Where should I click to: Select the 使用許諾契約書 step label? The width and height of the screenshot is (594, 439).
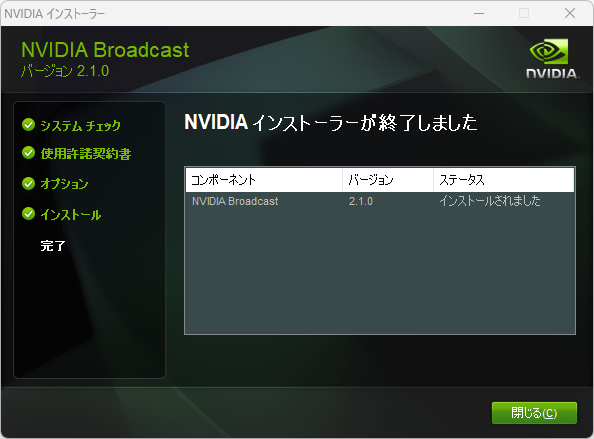tap(86, 154)
